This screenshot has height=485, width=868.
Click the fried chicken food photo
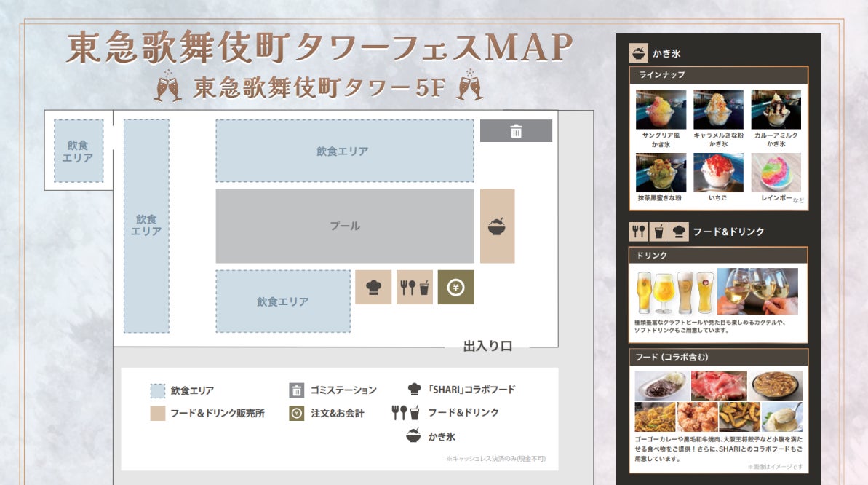698,417
